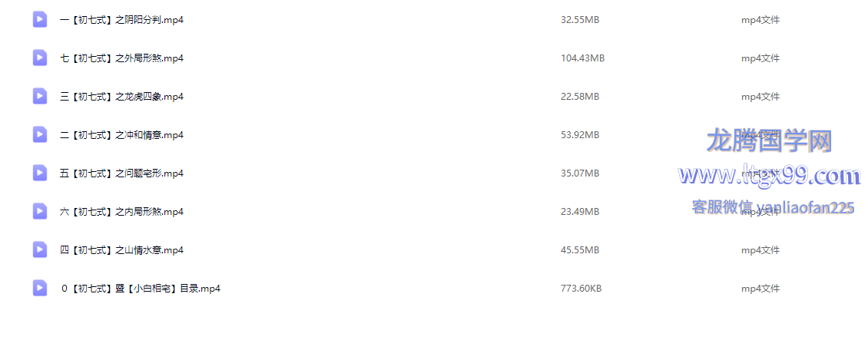
Task: Open the file 六【初七式】之内局形煞.mp4
Action: click(121, 212)
